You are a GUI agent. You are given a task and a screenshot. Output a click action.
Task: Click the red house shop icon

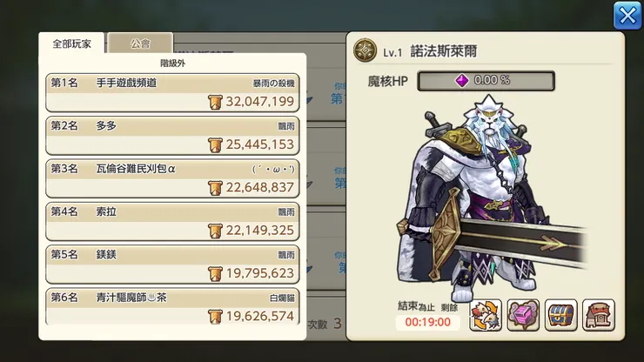pos(599,315)
